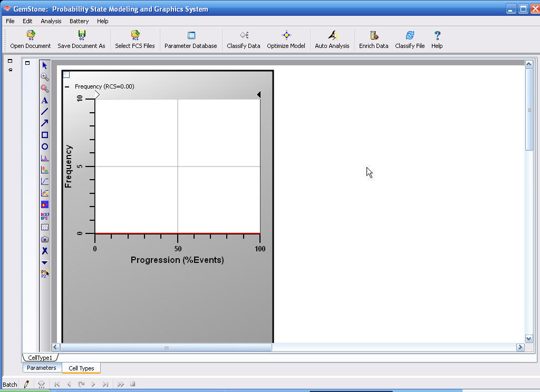Click the batch next-file button
The height and width of the screenshot is (392, 540).
pyautogui.click(x=93, y=384)
